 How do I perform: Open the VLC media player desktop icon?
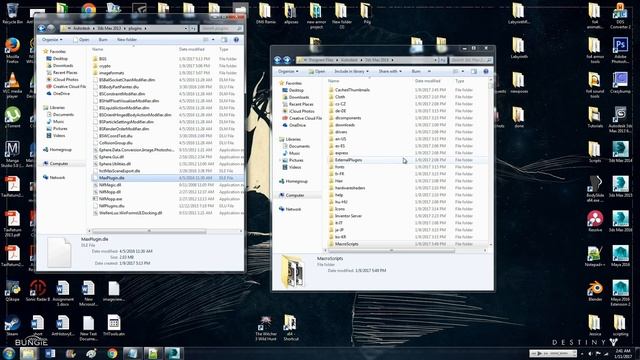coord(12,85)
